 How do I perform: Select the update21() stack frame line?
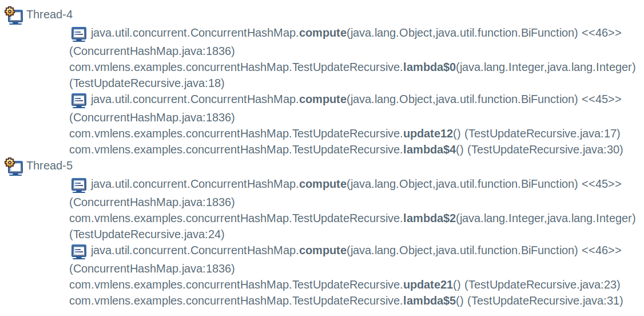[x=344, y=285]
